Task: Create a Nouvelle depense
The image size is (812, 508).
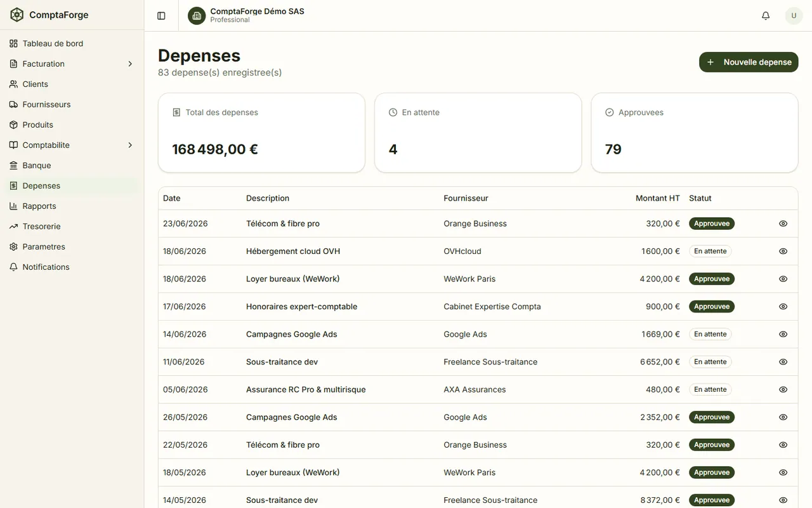Action: [749, 62]
